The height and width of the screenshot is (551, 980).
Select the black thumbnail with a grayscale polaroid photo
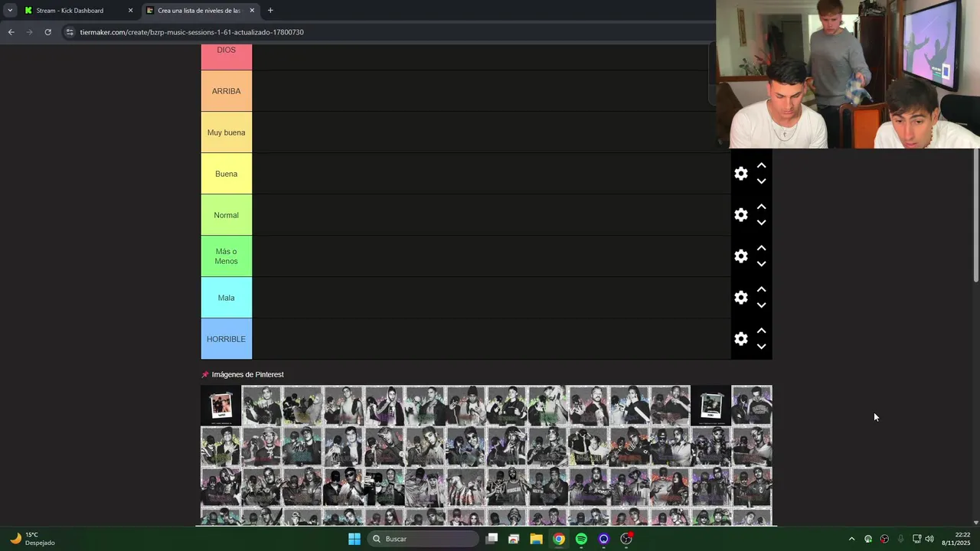[710, 405]
